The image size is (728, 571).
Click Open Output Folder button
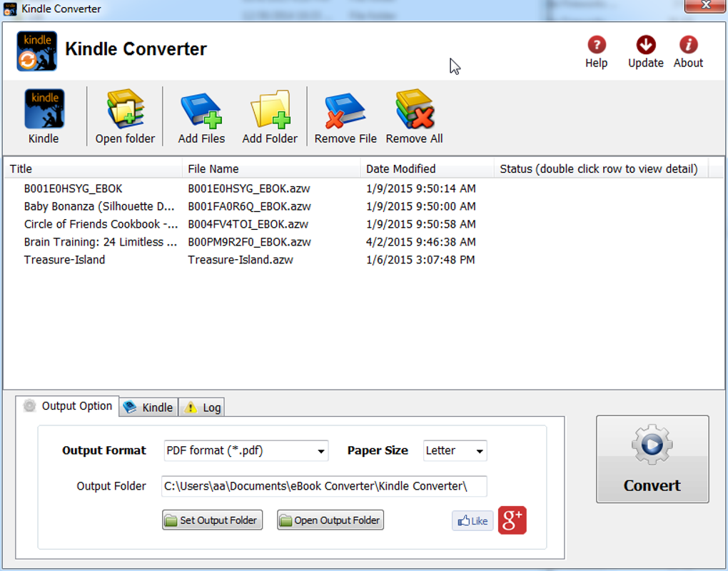pos(330,520)
